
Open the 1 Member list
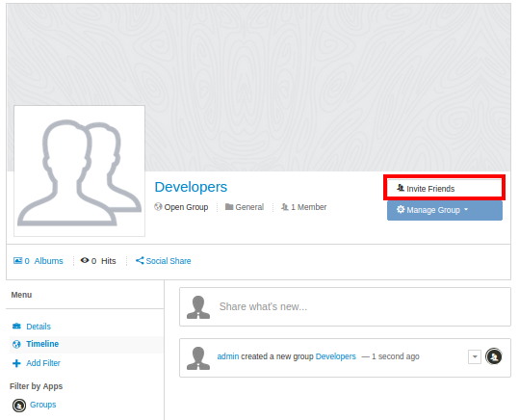304,207
